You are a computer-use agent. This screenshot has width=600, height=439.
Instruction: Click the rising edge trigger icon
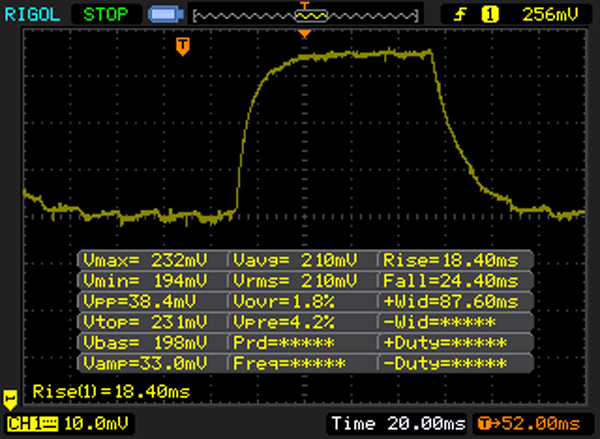point(460,15)
